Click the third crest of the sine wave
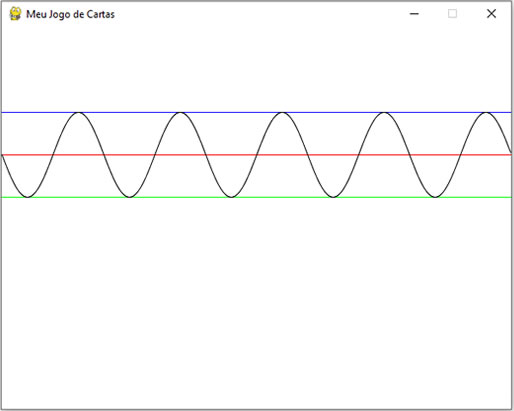 (x=282, y=113)
